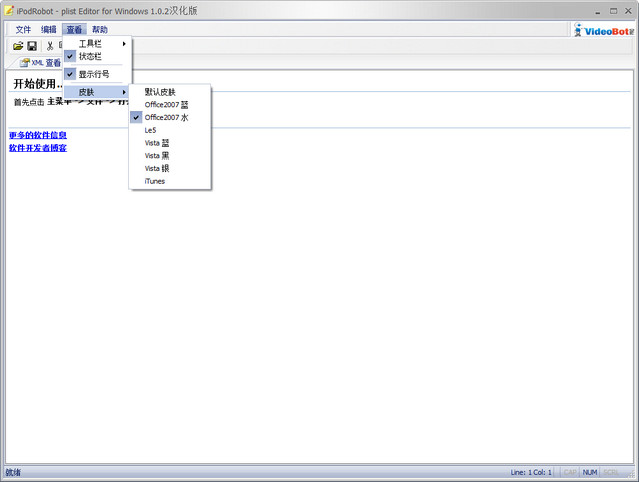Open the 更多的软件信息 link
Screen dimensions: 639x482
click(x=37, y=135)
